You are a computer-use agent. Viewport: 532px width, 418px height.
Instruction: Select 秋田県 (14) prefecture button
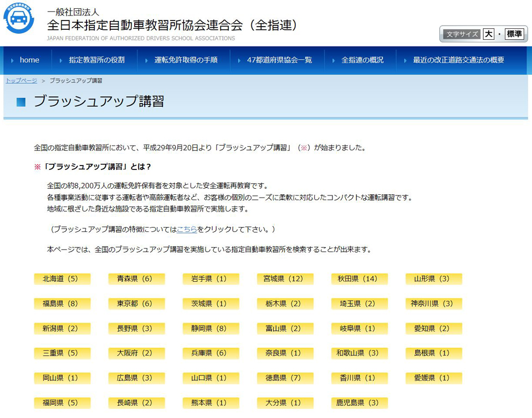click(359, 279)
